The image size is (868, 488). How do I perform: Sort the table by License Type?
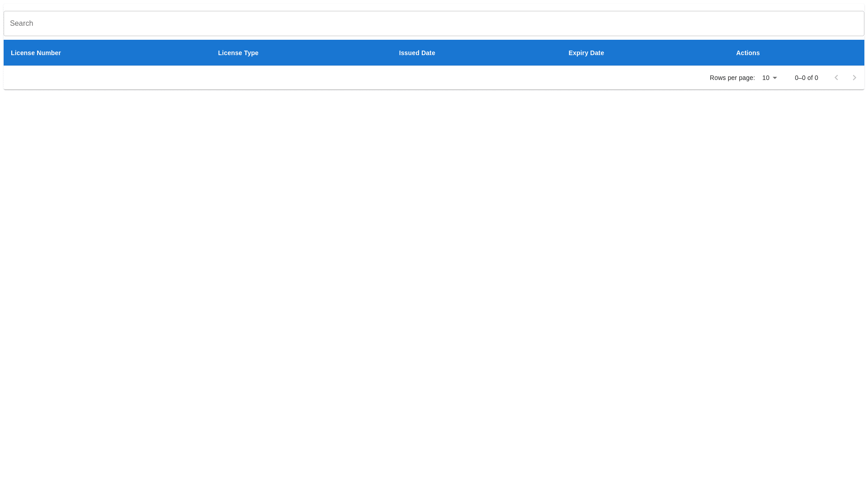coord(238,53)
